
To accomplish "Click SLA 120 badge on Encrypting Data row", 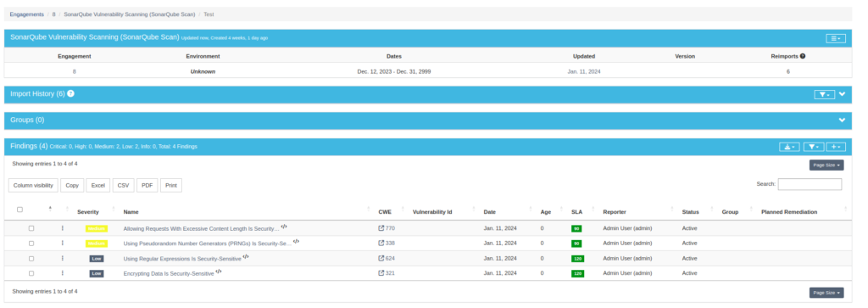I will (577, 273).
